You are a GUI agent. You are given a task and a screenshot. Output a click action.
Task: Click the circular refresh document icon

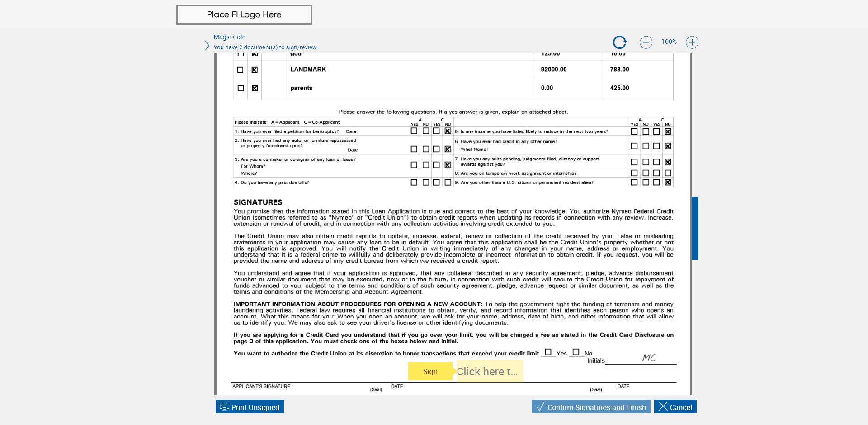tap(619, 42)
